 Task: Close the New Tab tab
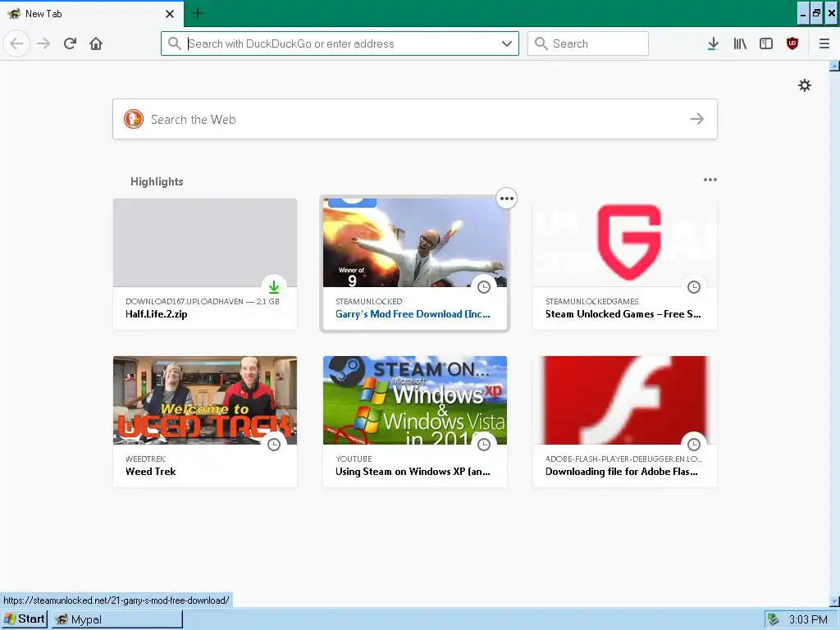point(170,14)
